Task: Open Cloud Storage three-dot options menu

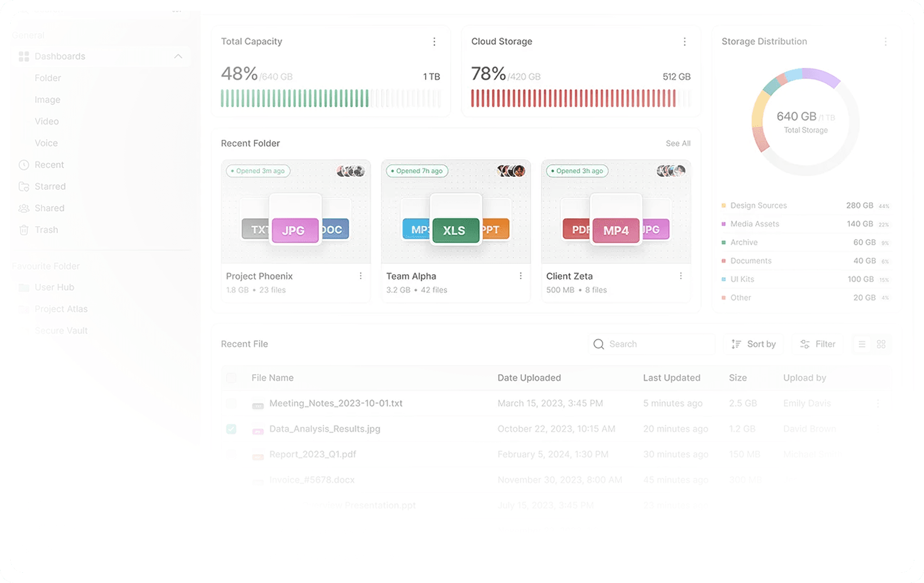Action: (684, 41)
